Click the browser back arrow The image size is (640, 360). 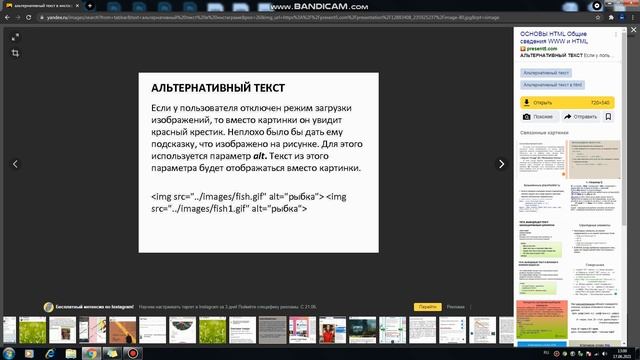(x=7, y=18)
